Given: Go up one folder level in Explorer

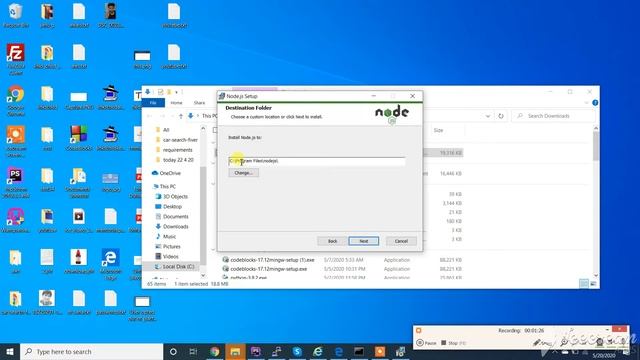Looking at the screenshot, I should tap(181, 116).
